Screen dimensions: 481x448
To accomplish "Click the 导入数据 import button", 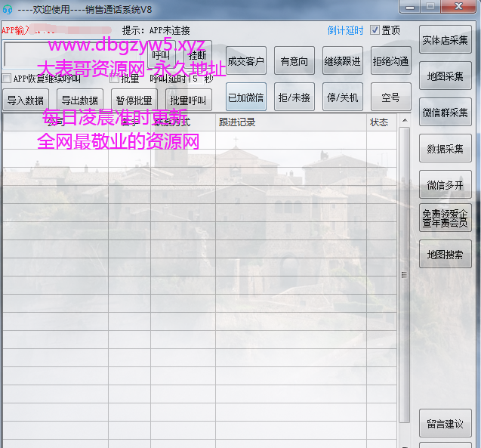I will [x=26, y=100].
